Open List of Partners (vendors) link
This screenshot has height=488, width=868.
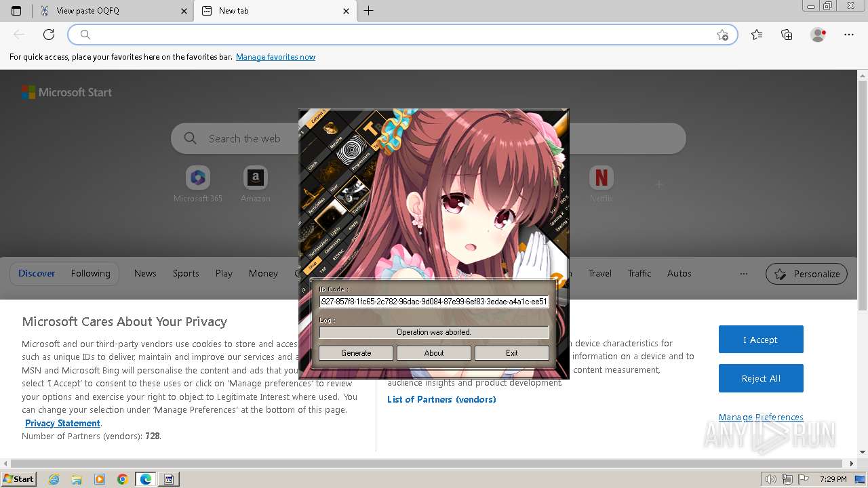click(x=441, y=399)
